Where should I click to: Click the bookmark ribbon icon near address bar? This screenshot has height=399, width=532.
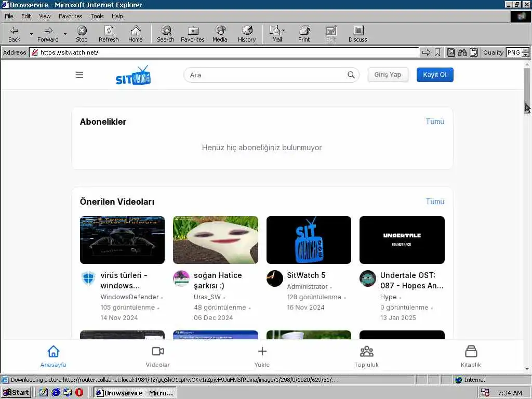point(437,52)
